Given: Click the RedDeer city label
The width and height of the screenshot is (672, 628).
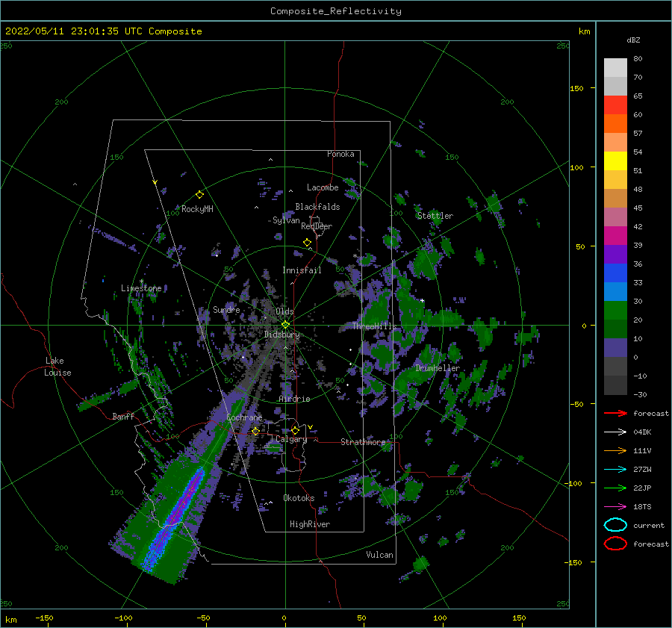Looking at the screenshot, I should (317, 226).
